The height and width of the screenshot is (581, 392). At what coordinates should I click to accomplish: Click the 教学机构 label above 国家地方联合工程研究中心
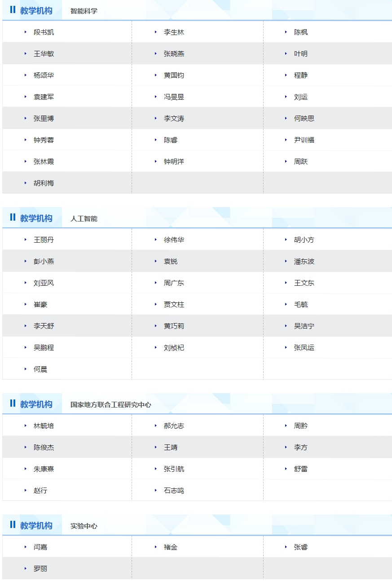(36, 404)
